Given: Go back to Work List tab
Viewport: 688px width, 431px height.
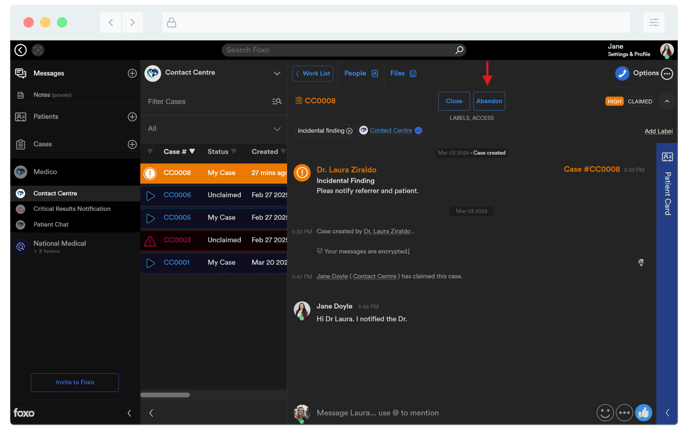Looking at the screenshot, I should pyautogui.click(x=313, y=74).
